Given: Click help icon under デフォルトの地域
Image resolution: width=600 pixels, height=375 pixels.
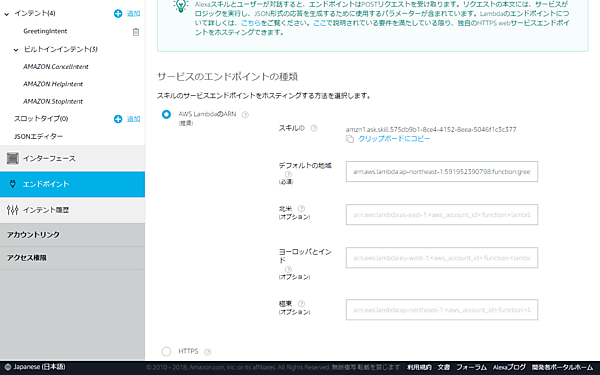Looking at the screenshot, I should pyautogui.click(x=288, y=174).
